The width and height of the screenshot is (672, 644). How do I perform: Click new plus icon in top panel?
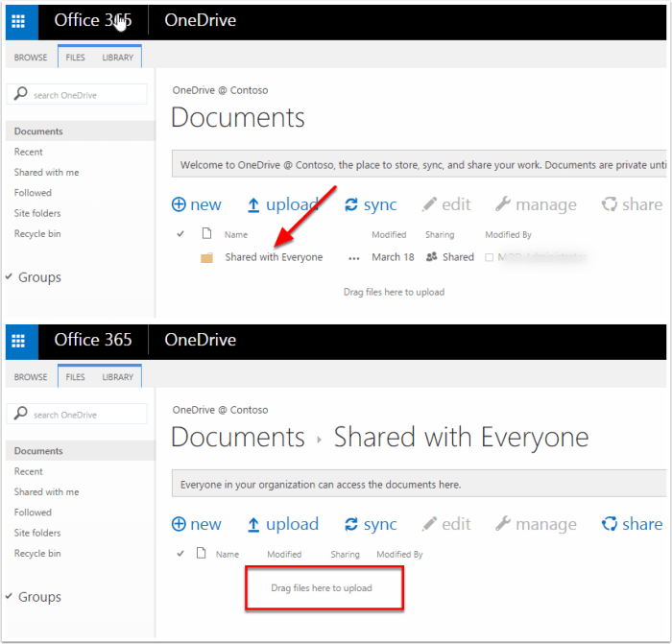(179, 204)
